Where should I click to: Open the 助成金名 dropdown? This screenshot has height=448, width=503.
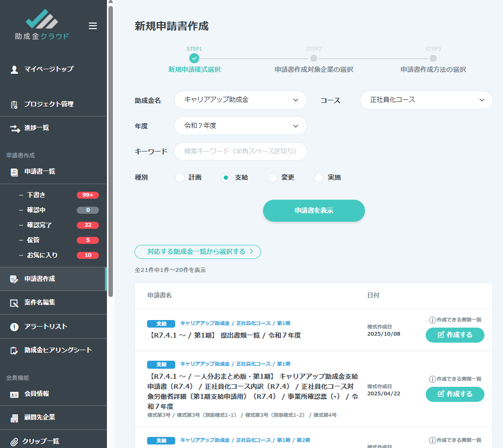tap(240, 100)
